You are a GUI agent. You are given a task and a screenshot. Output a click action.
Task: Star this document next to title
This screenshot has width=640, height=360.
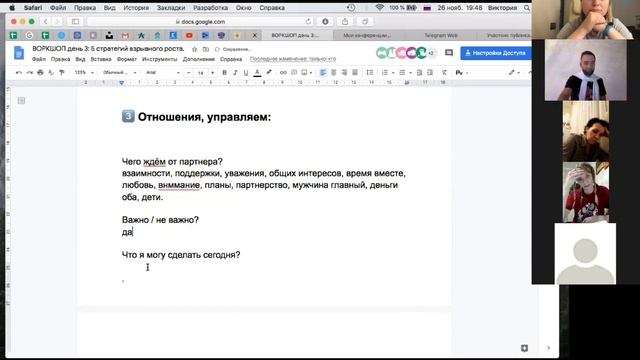tap(194, 49)
